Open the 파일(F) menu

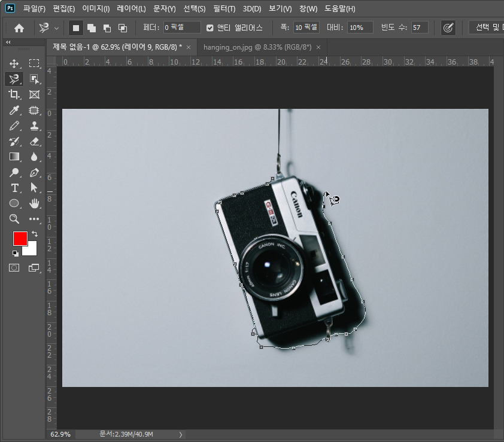click(34, 9)
